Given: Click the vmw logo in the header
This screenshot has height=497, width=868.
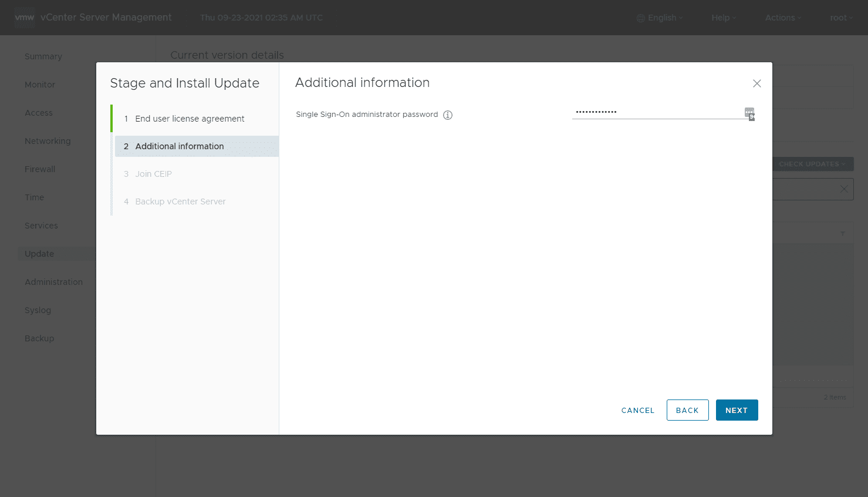Looking at the screenshot, I should pyautogui.click(x=25, y=18).
